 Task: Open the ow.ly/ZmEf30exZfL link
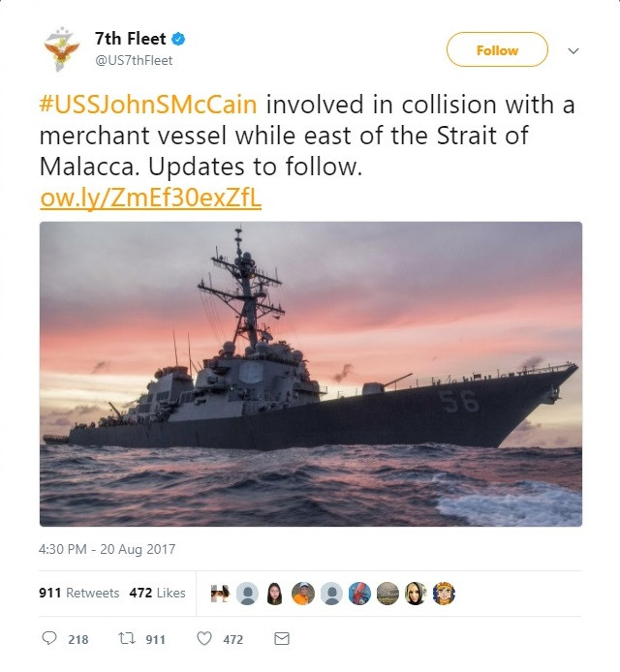point(151,199)
